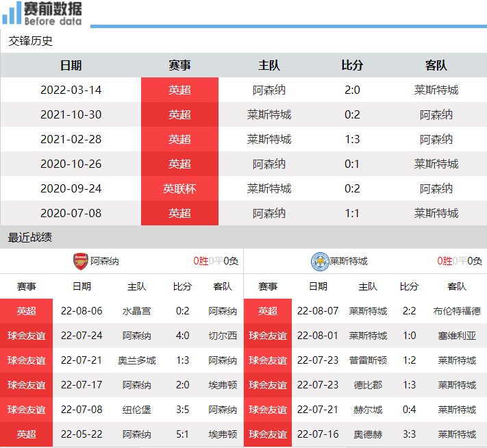Click the 奥德赫 home team cell
This screenshot has height=448, width=487.
click(368, 434)
